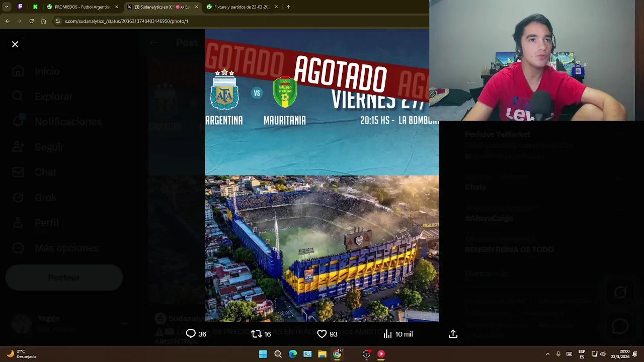This screenshot has height=362, width=644.
Task: Launch Microsoft Edge from the taskbar
Action: click(293, 354)
